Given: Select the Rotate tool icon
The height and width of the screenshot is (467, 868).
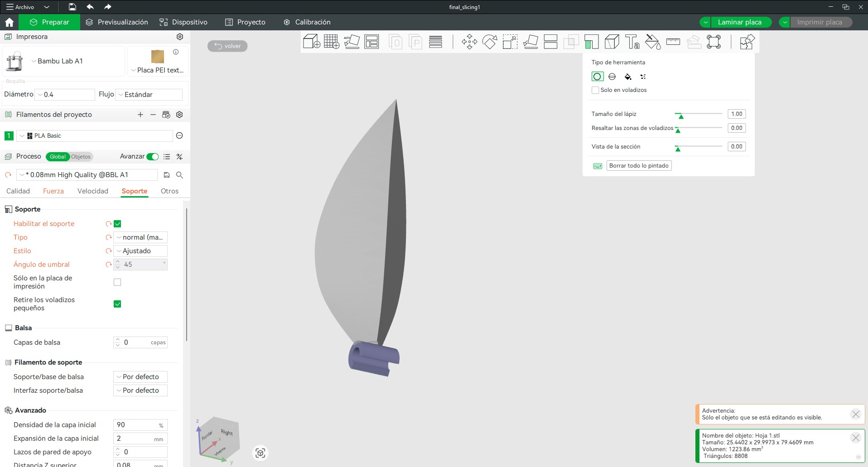Looking at the screenshot, I should [x=490, y=42].
